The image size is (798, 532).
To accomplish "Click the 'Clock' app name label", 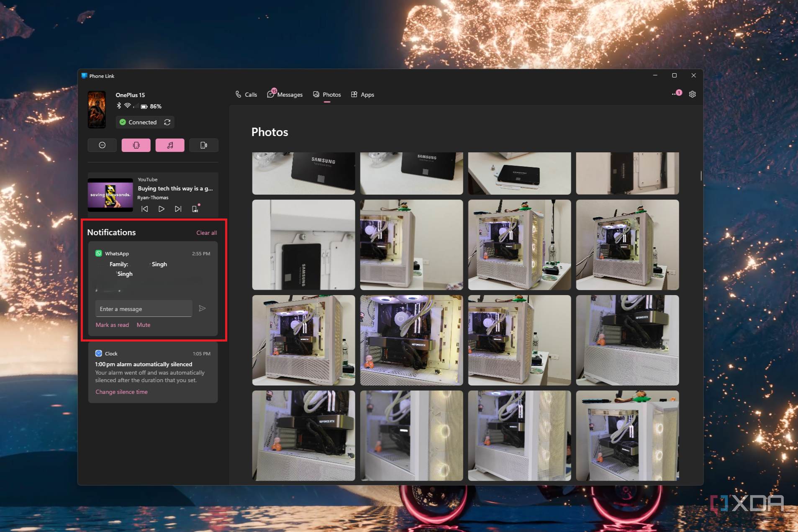I will click(x=111, y=354).
